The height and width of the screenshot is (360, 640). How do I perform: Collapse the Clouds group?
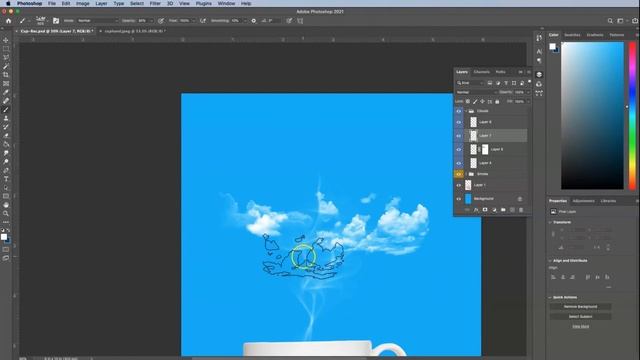coord(466,111)
